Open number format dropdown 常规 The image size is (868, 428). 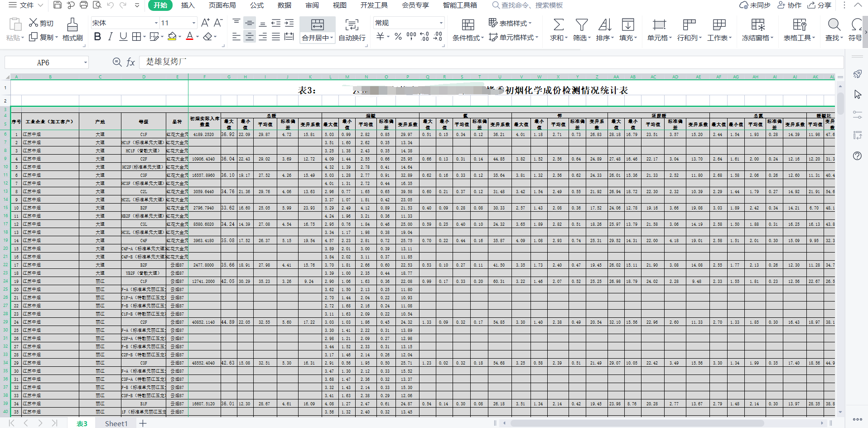pos(441,23)
